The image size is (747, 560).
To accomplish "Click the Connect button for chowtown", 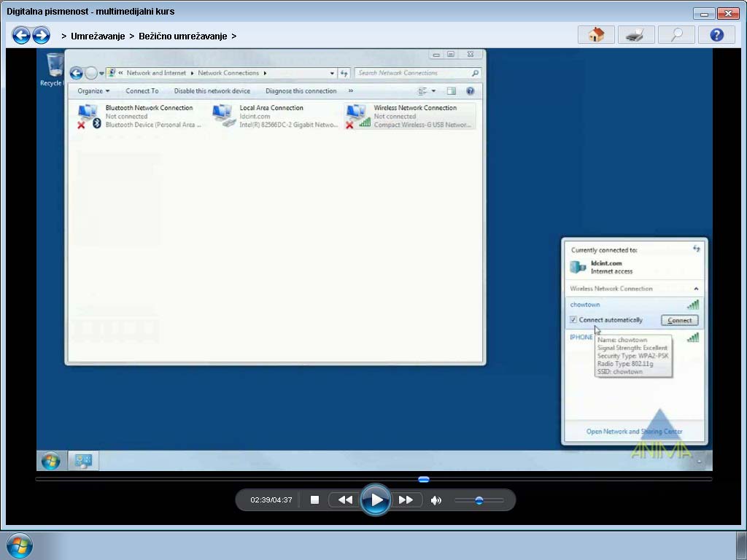I will pos(679,320).
